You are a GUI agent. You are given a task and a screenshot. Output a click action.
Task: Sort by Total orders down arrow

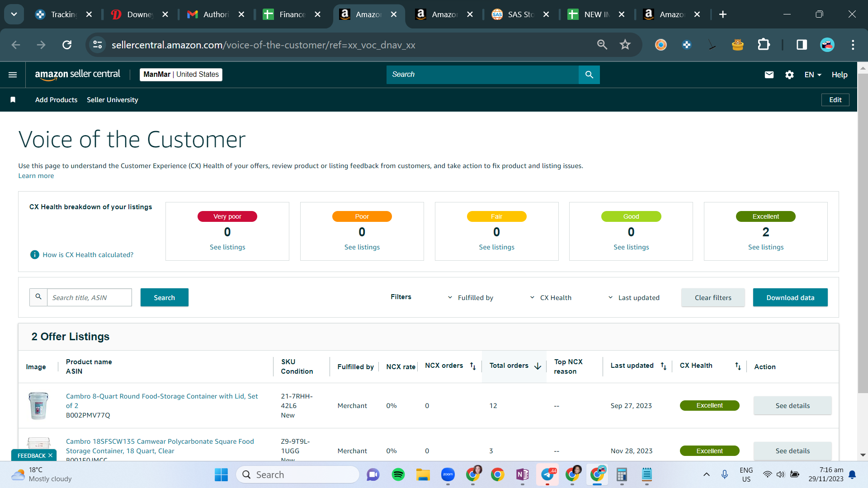(538, 366)
